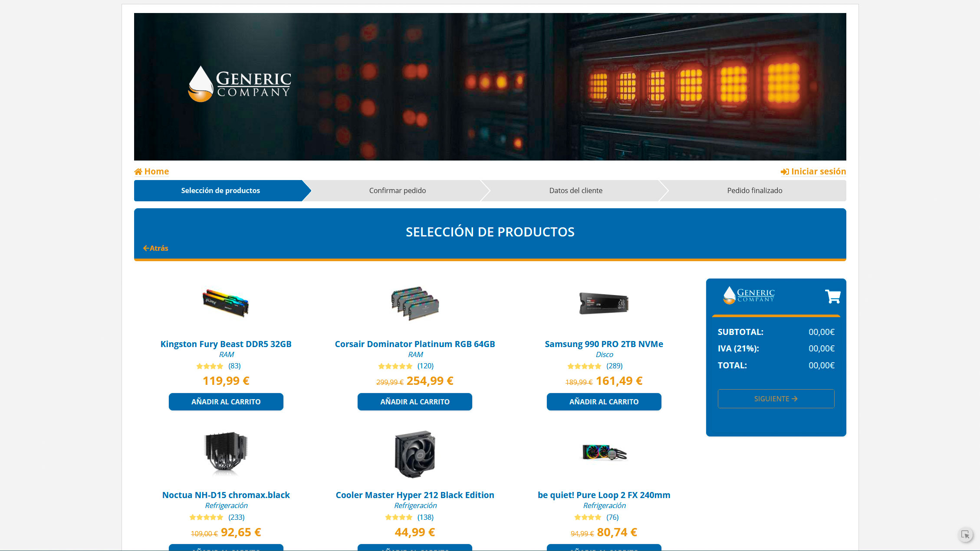Screen dimensions: 980x551
Task: Click the arrow icon inside the Siguiente button
Action: point(795,398)
